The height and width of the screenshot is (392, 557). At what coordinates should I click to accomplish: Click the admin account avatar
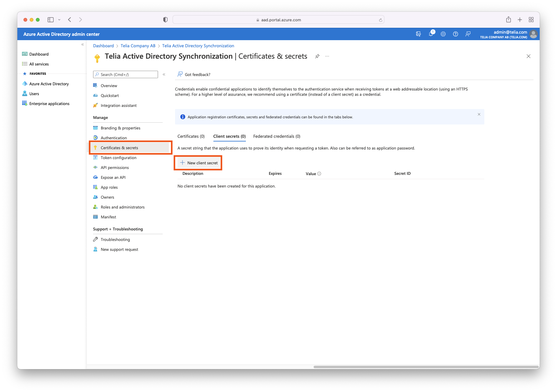click(533, 34)
